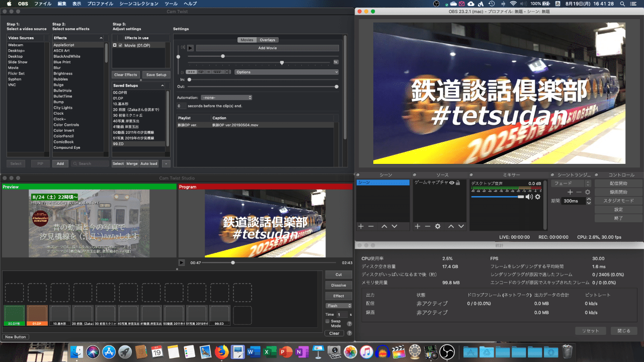Image resolution: width=644 pixels, height=362 pixels.
Task: Open Photos app from the Dock
Action: 351,351
